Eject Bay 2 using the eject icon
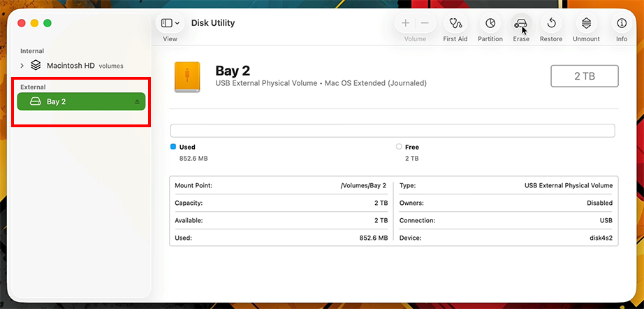Image resolution: width=644 pixels, height=309 pixels. pyautogui.click(x=137, y=102)
